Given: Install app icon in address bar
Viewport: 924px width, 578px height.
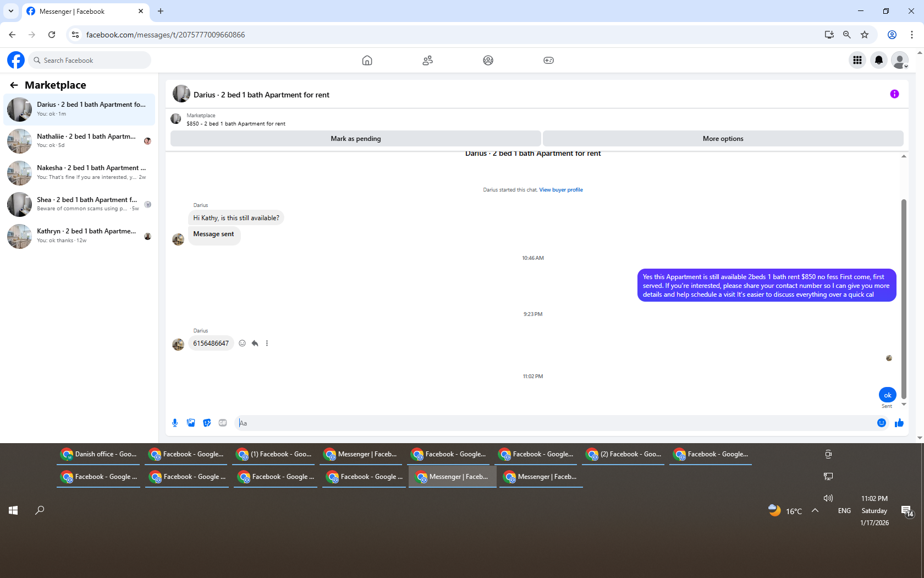Looking at the screenshot, I should (x=829, y=35).
